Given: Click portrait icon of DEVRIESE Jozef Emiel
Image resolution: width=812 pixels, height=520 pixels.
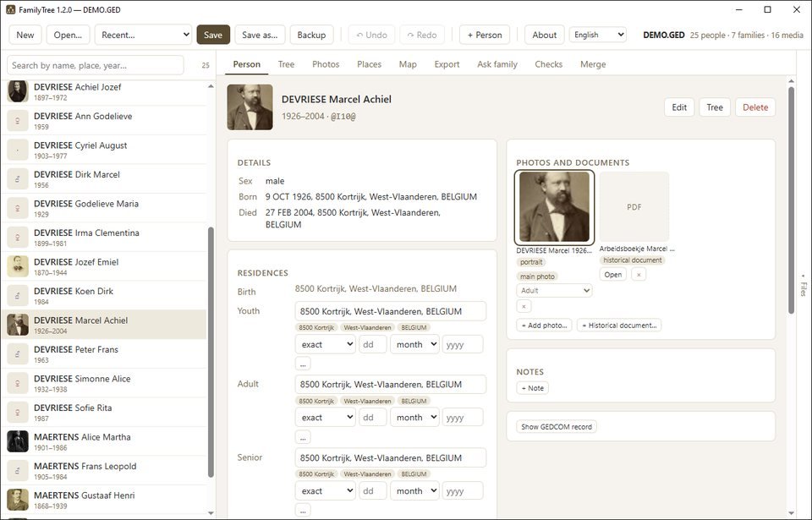Looking at the screenshot, I should pyautogui.click(x=18, y=266).
